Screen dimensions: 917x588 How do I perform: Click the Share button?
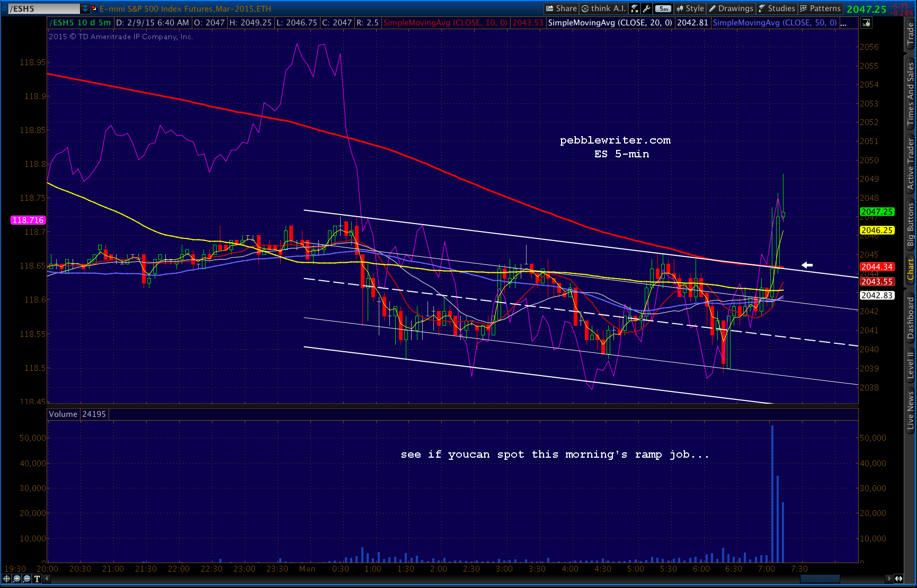click(562, 8)
